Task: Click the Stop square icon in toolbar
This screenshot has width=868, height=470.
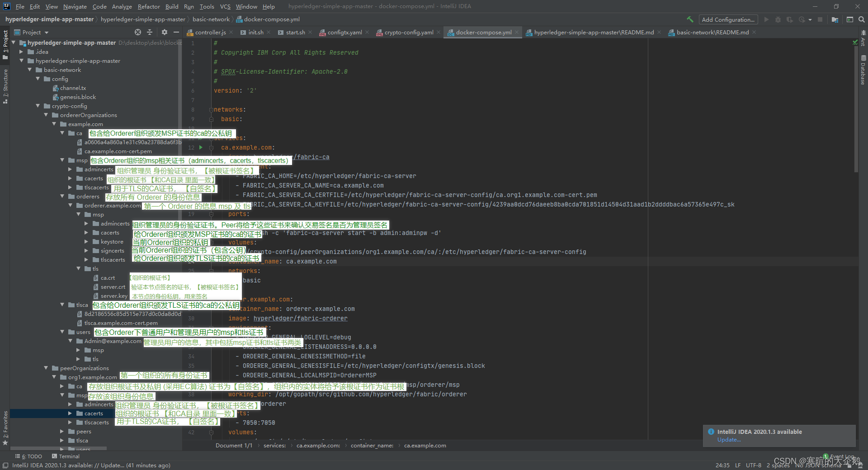Action: tap(820, 19)
